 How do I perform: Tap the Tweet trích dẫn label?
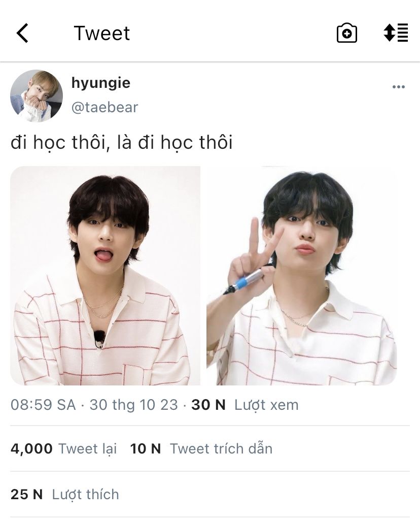coord(221,449)
